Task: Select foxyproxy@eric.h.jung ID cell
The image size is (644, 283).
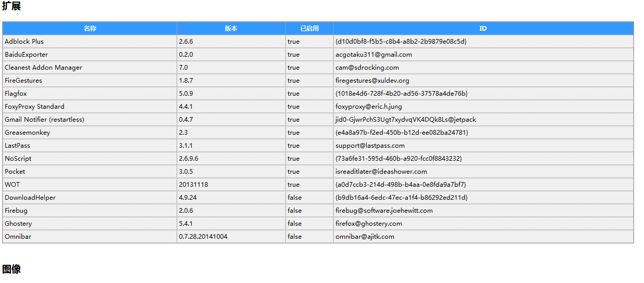Action: (483, 107)
